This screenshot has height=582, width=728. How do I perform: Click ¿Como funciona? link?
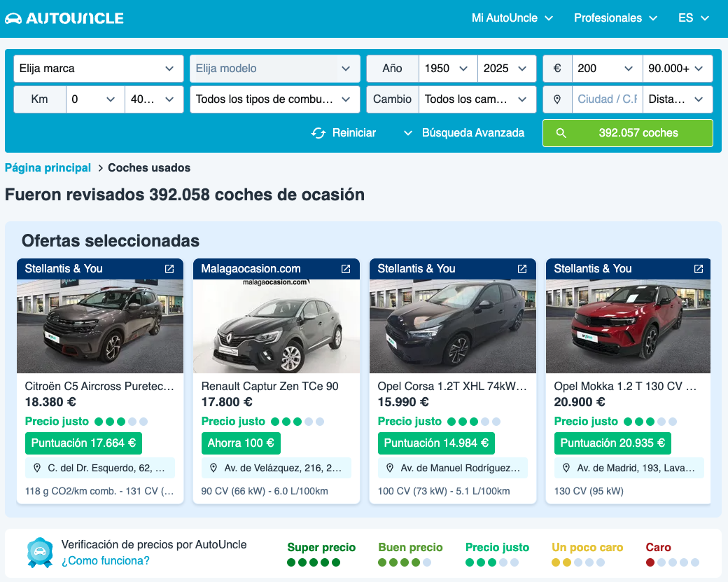click(x=106, y=560)
